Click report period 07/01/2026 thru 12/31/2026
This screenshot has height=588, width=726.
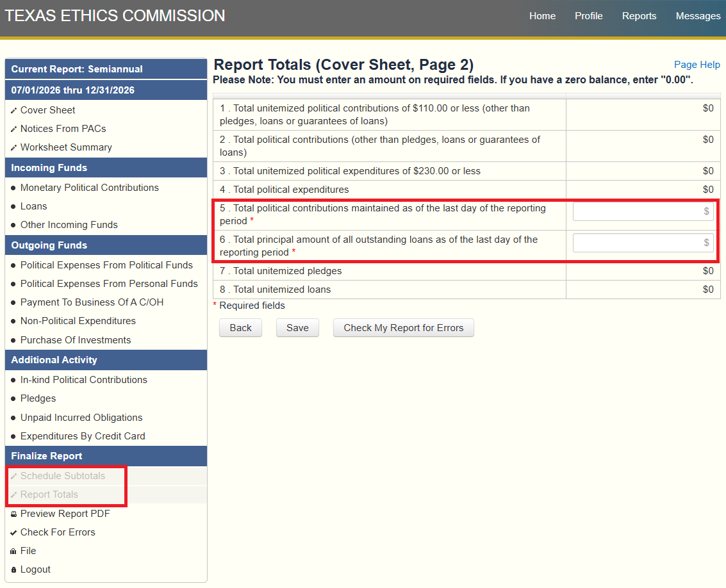106,90
